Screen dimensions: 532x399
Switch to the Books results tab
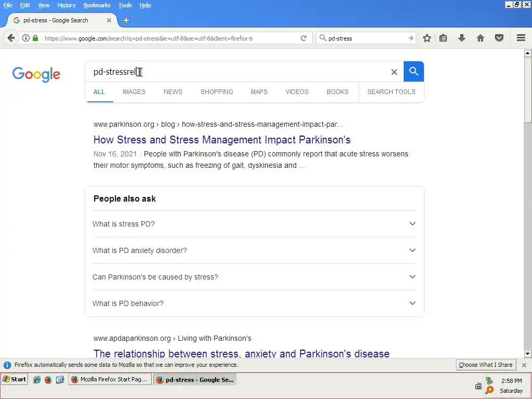338,91
